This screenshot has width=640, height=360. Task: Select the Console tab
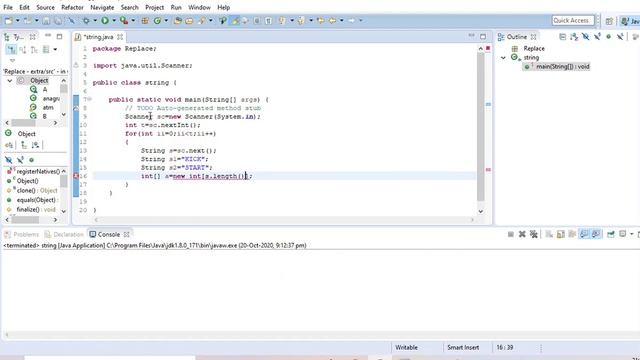tap(109, 234)
